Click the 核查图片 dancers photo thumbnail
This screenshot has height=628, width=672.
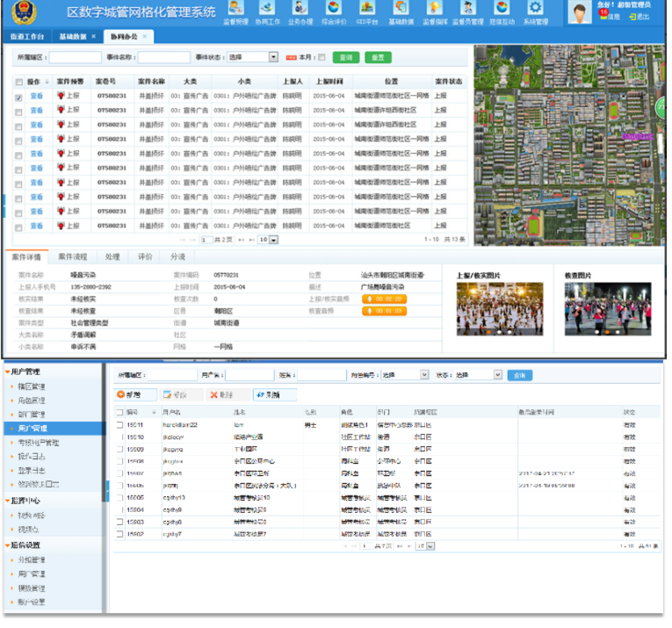pyautogui.click(x=608, y=308)
